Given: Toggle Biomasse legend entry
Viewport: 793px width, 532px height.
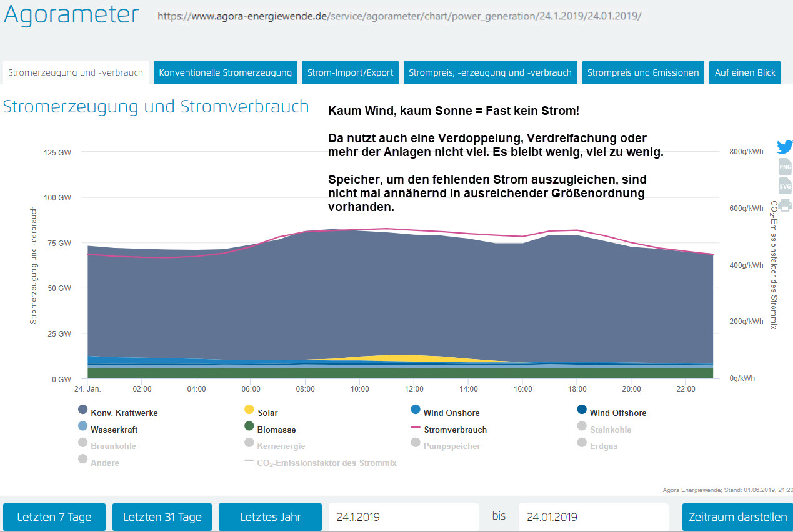Looking at the screenshot, I should pos(276,430).
